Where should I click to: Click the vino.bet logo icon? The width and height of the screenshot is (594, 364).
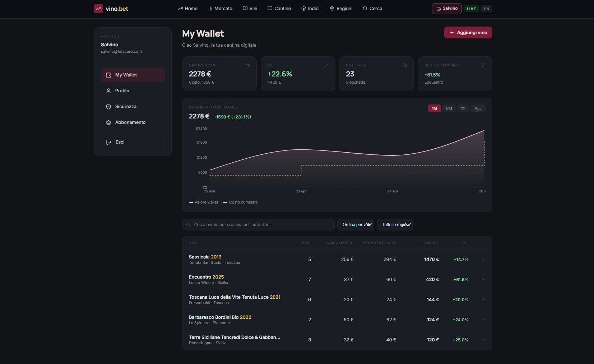98,9
